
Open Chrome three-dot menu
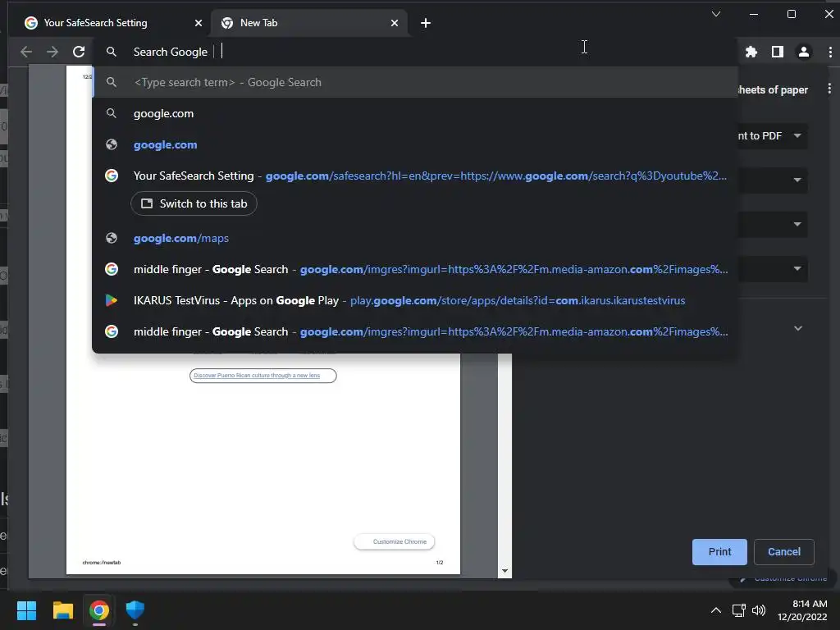point(830,52)
